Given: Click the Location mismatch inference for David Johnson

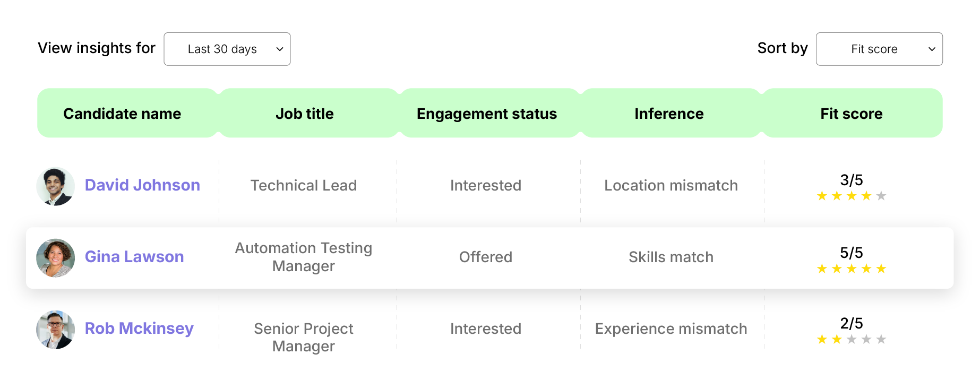Looking at the screenshot, I should tap(670, 185).
